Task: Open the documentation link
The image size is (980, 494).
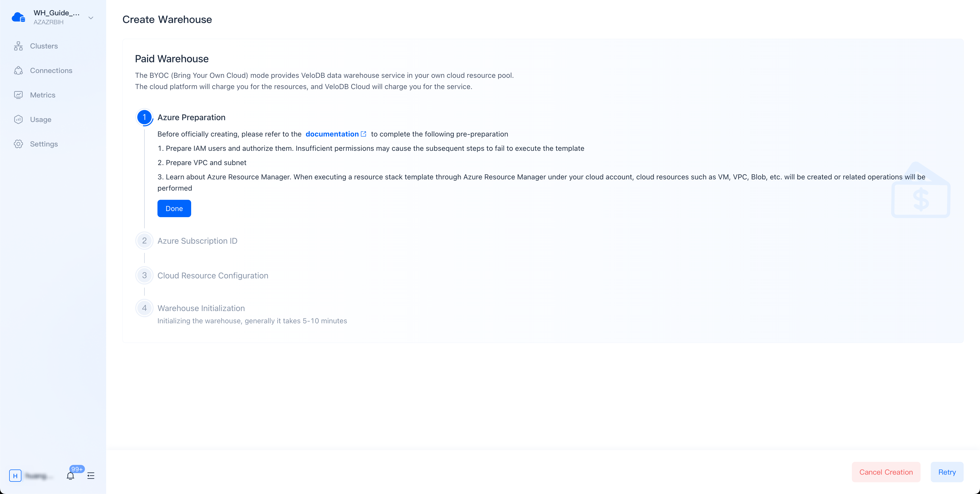Action: 332,134
